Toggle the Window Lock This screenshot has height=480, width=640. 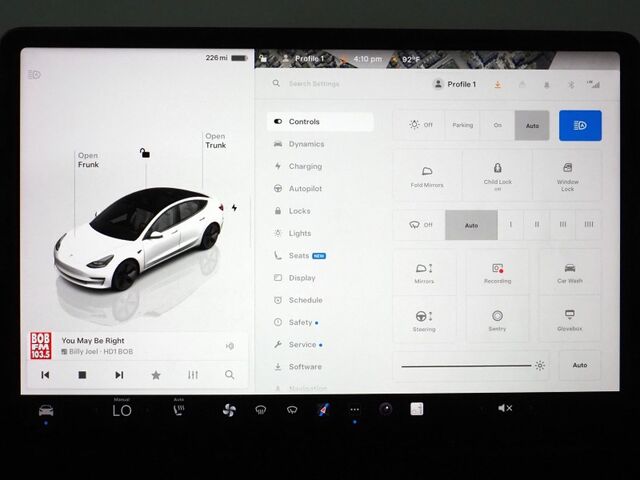point(567,176)
